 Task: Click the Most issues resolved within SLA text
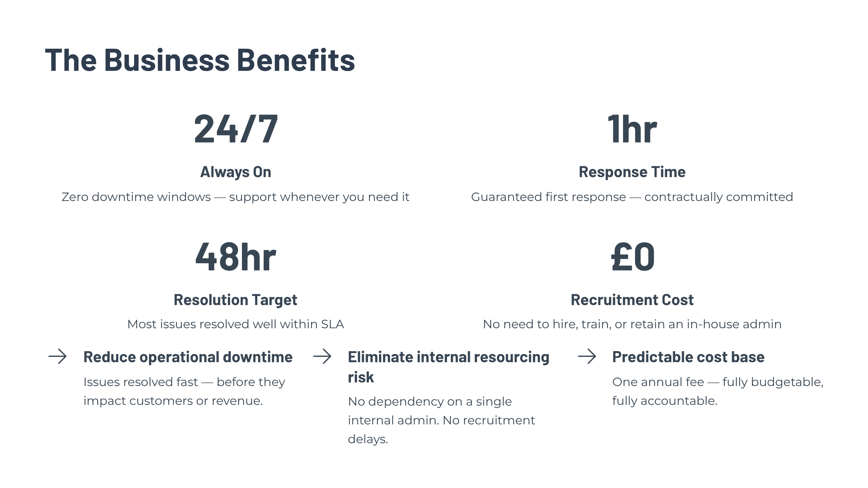235,324
